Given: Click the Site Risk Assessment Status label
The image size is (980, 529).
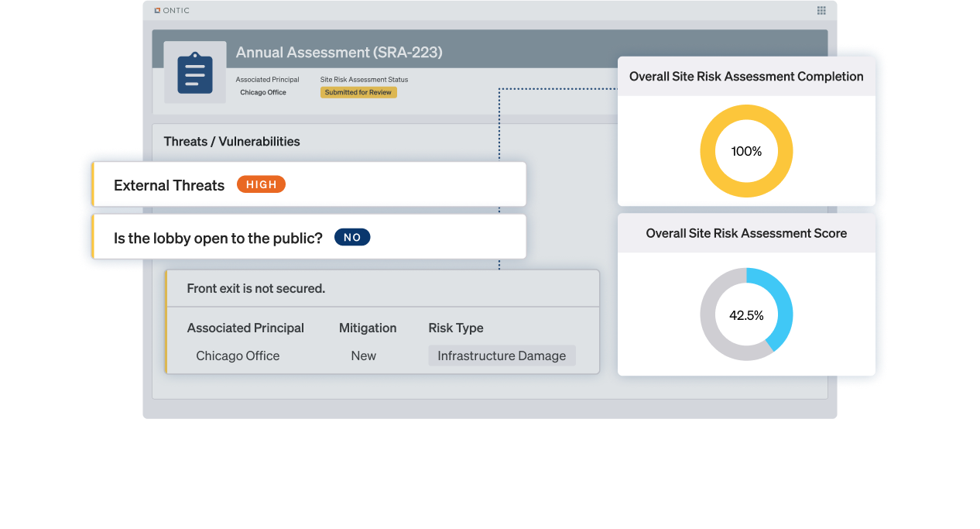Looking at the screenshot, I should [x=364, y=80].
